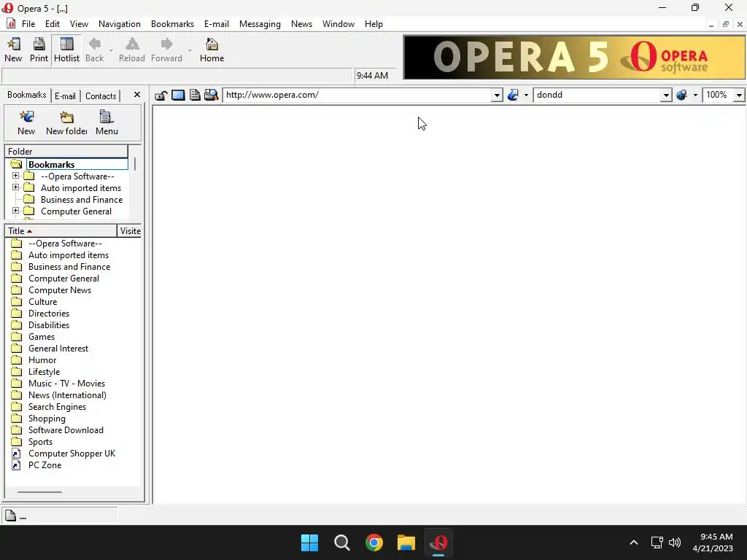Viewport: 747px width, 560px height.
Task: Open dropdown arrow beside search globe
Action: pyautogui.click(x=695, y=96)
